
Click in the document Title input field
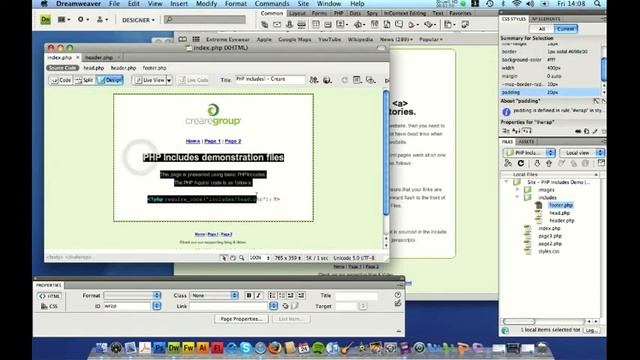[x=270, y=80]
